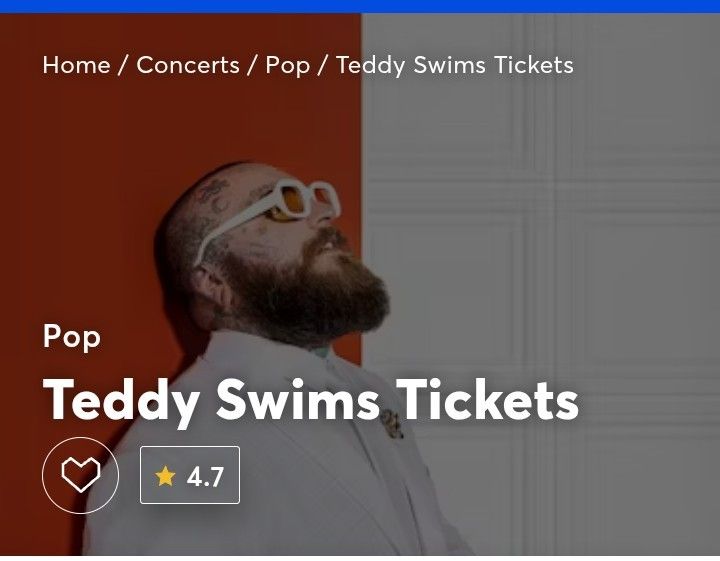The width and height of the screenshot is (720, 561).
Task: Click the artist's white suit jacket
Action: 276,482
